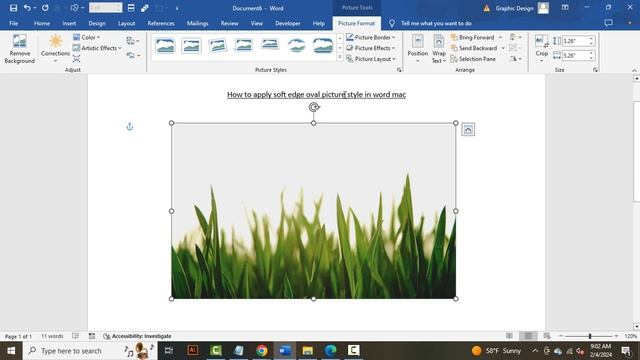Viewport: 640px width, 360px height.
Task: Open Artistic Effects dropdown
Action: [x=97, y=48]
